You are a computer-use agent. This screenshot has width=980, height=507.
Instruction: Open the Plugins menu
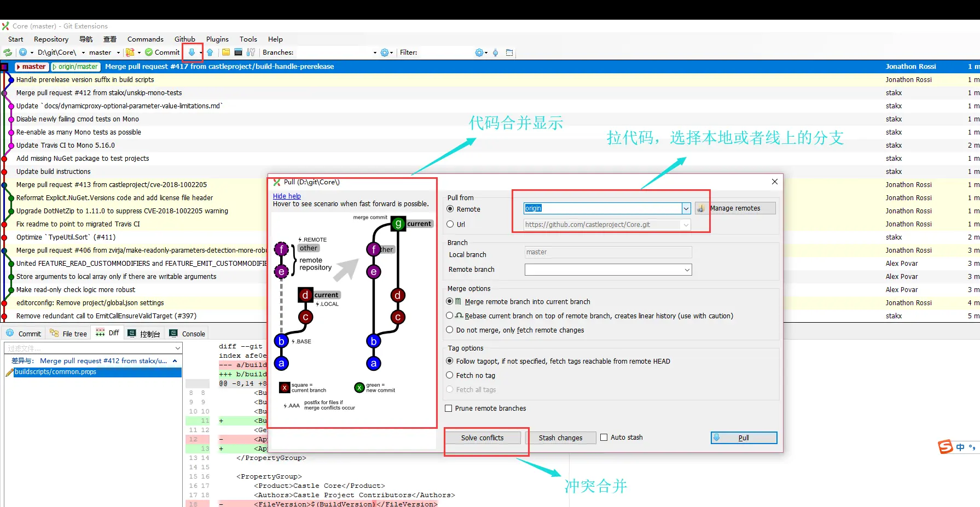(x=217, y=39)
